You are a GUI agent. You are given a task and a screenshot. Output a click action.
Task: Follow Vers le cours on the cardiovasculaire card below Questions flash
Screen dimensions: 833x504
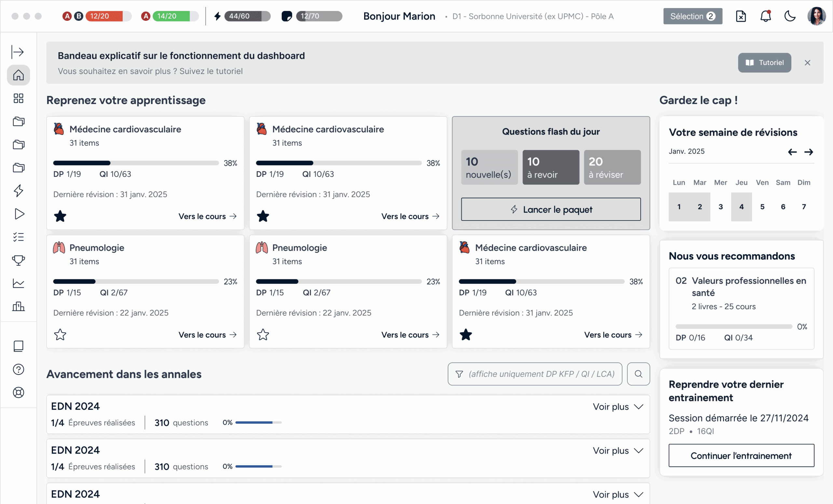coord(613,335)
